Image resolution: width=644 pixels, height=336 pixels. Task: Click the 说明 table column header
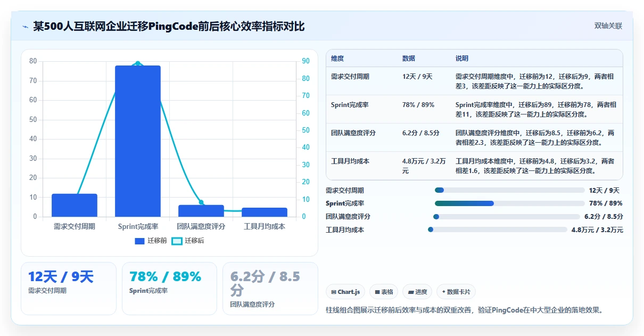pos(462,59)
